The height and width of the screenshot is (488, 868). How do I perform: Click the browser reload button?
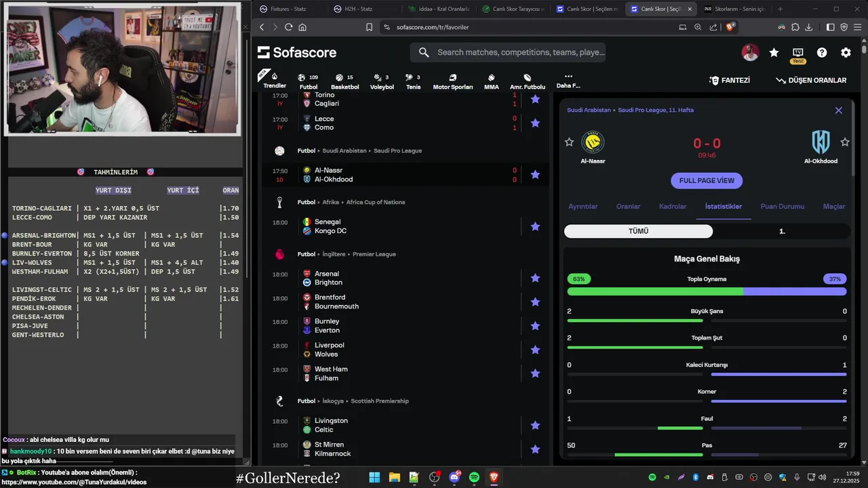[x=288, y=27]
